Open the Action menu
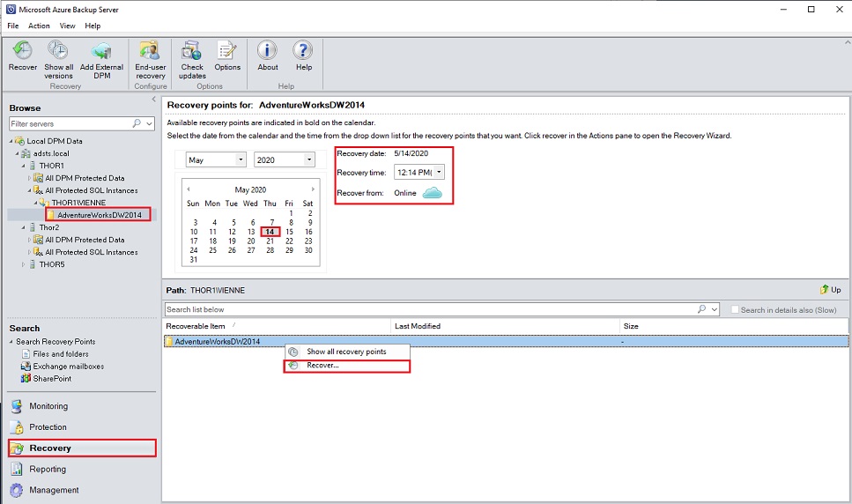The image size is (852, 504). coord(39,26)
